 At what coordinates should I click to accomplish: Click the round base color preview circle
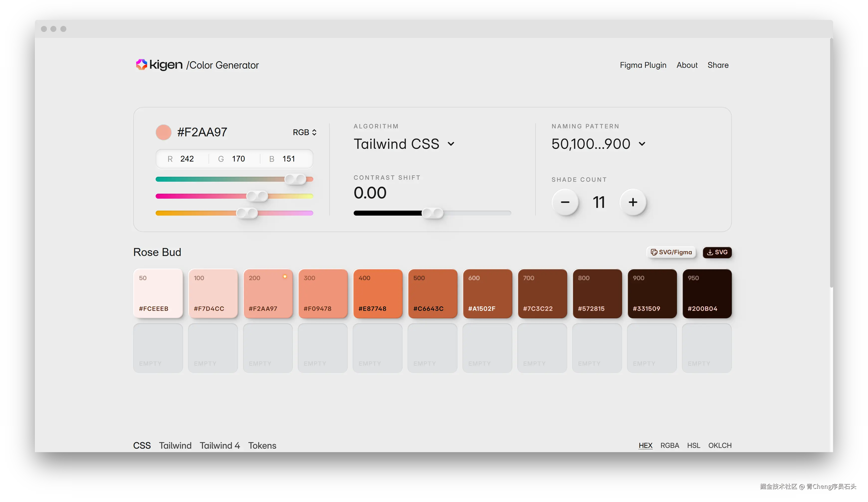pos(163,132)
